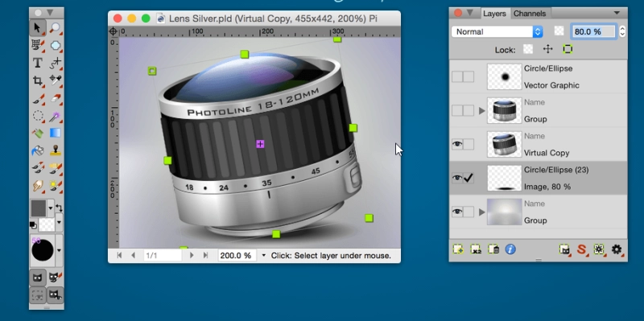This screenshot has width=644, height=321.
Task: Click the layer info icon
Action: coord(510,249)
